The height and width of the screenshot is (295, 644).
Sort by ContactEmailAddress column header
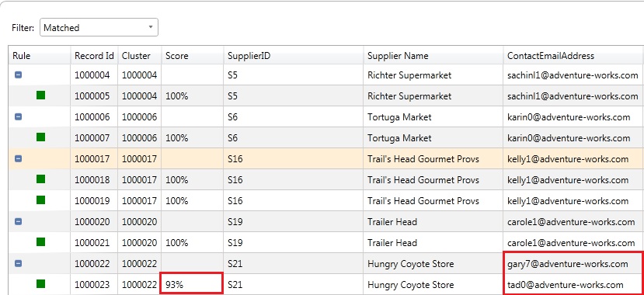coord(573,56)
